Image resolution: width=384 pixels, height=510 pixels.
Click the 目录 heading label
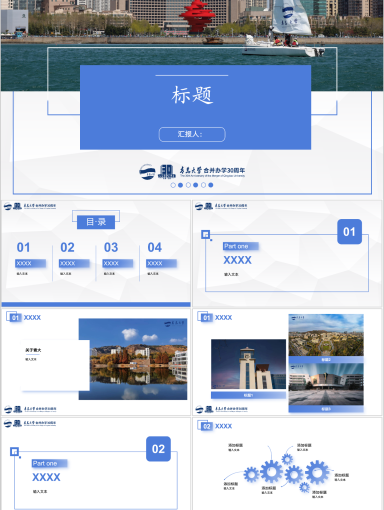[x=96, y=222]
